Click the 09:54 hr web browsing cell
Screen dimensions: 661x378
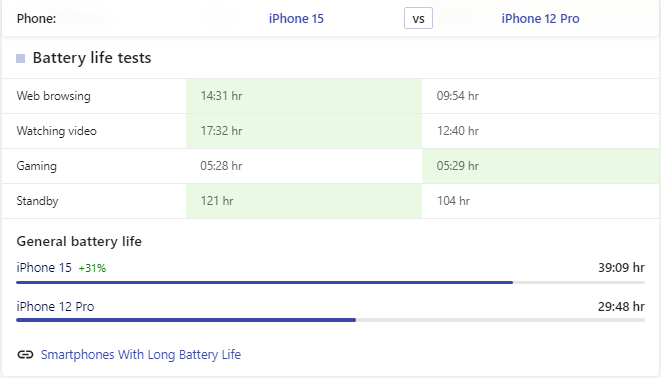tap(541, 96)
